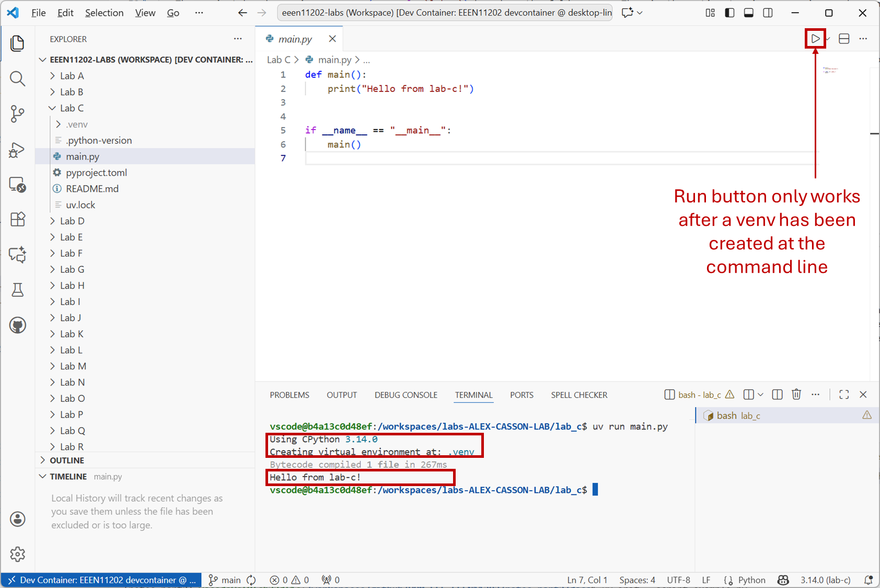Click Python language mode in status bar
Image resolution: width=880 pixels, height=588 pixels.
pos(751,580)
